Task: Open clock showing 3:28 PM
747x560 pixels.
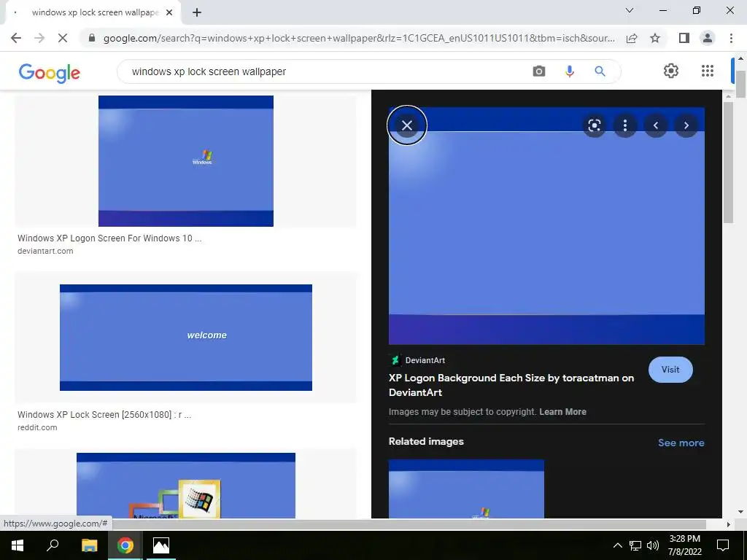Action: pyautogui.click(x=684, y=545)
